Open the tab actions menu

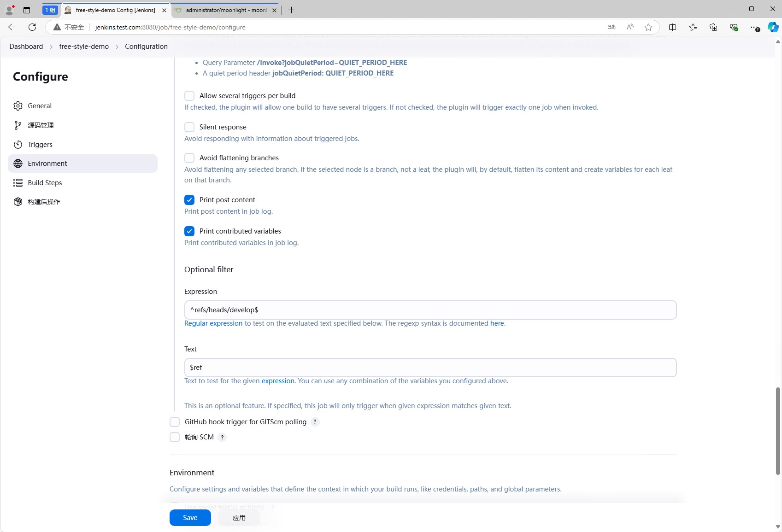(27, 10)
